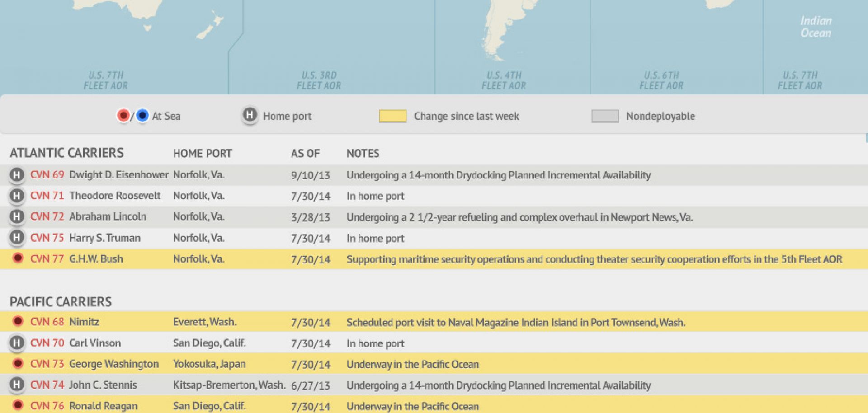Click the U.S. 4TH FLEET AOR map label

click(504, 80)
